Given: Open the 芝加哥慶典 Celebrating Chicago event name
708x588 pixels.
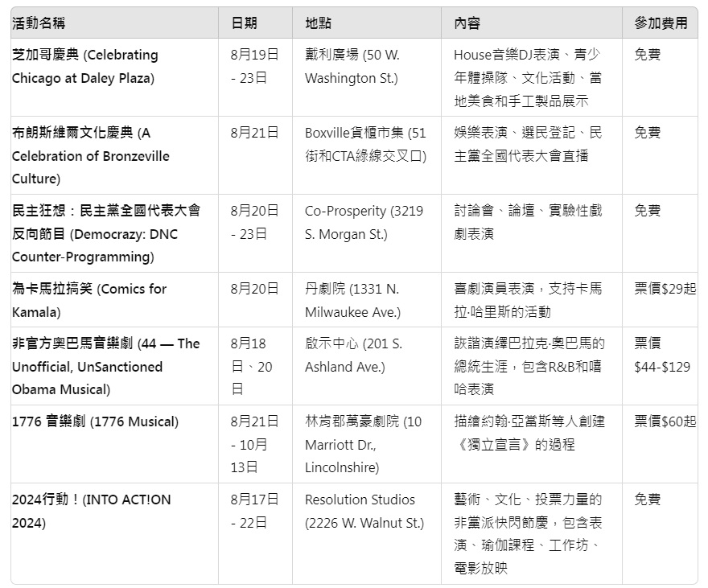Looking at the screenshot, I should pyautogui.click(x=84, y=67).
